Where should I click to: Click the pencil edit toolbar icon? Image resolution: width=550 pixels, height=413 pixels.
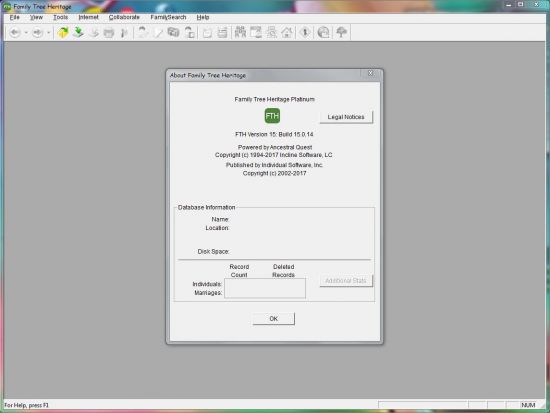(x=158, y=33)
